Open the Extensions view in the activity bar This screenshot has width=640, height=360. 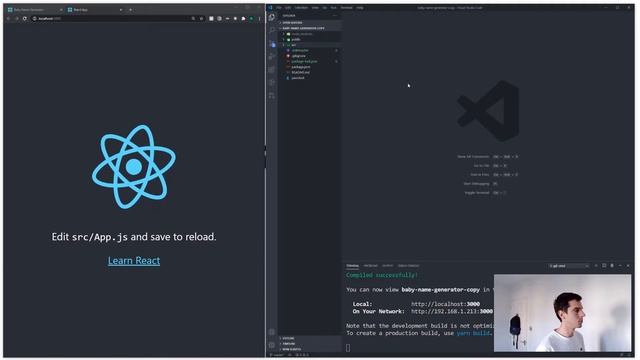pos(272,70)
